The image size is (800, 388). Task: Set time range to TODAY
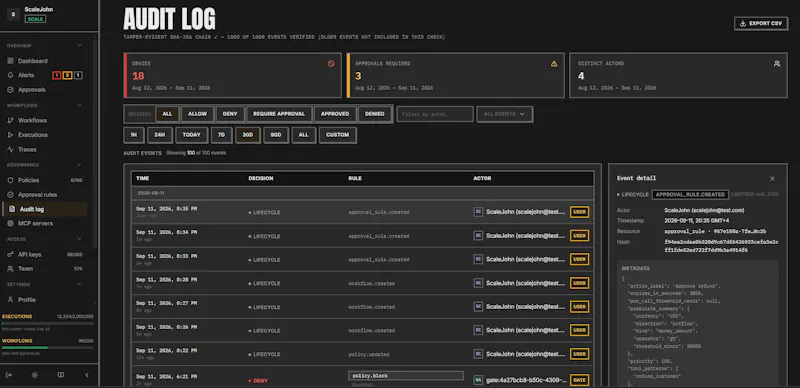coord(192,135)
